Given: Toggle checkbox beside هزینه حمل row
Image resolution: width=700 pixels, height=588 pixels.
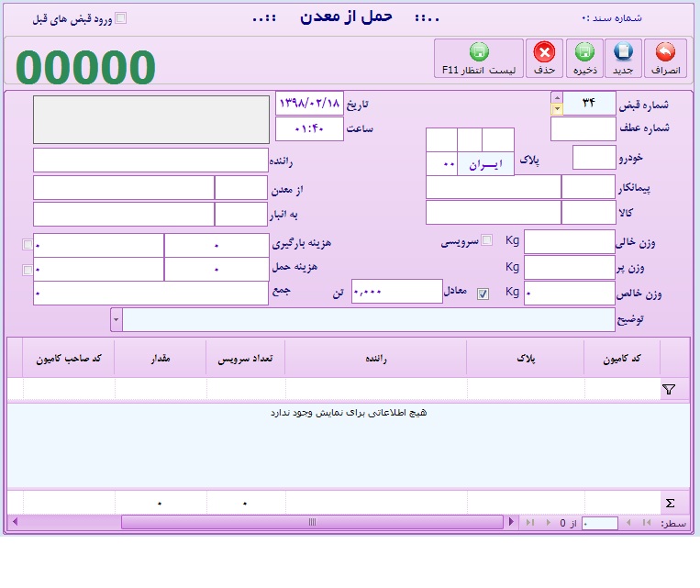Looking at the screenshot, I should pos(28,270).
